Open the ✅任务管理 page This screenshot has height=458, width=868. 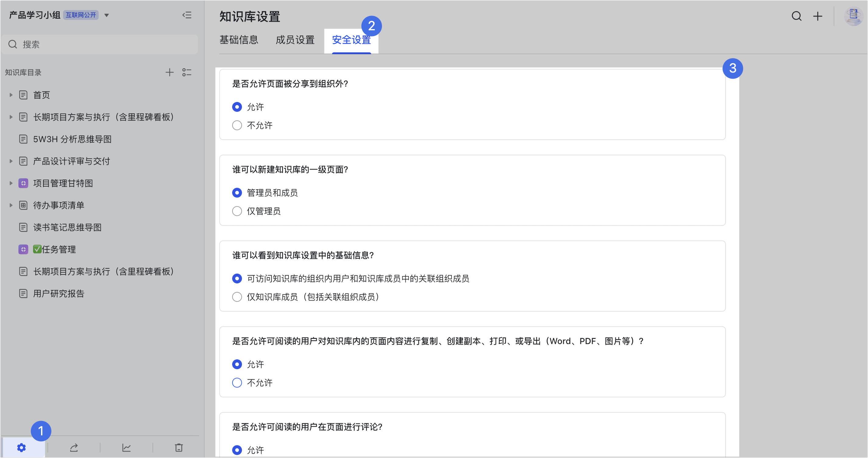[54, 249]
